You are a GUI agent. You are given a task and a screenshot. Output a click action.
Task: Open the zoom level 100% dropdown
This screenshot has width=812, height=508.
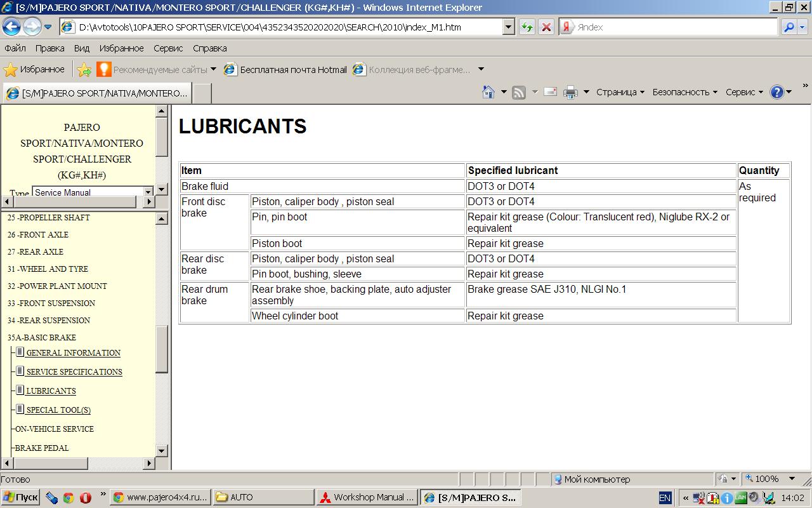pos(792,479)
